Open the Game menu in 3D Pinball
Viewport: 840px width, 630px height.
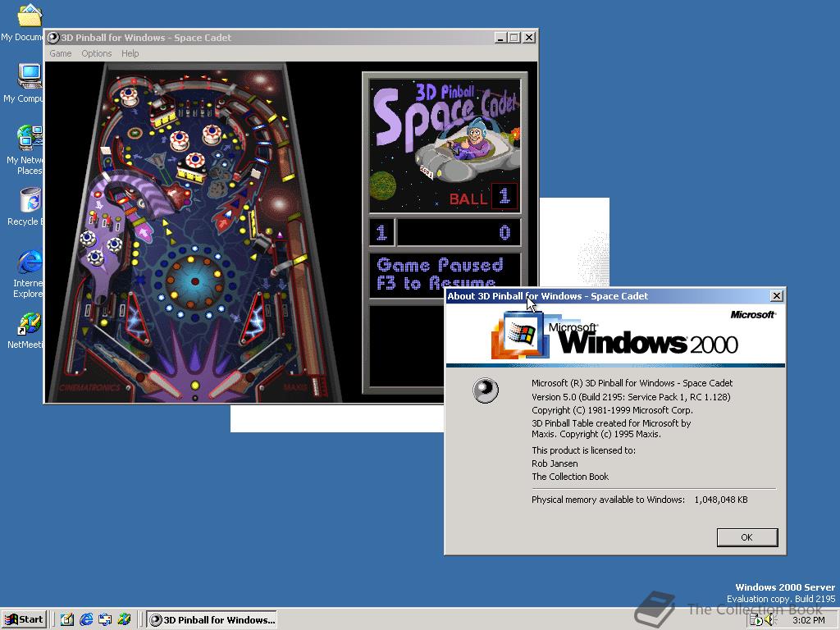coord(61,53)
